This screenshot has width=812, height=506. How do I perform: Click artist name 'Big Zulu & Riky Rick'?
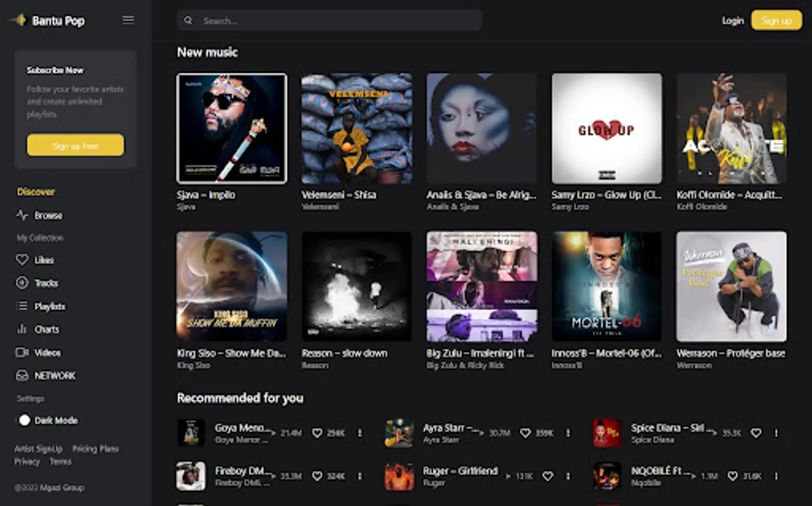[465, 365]
